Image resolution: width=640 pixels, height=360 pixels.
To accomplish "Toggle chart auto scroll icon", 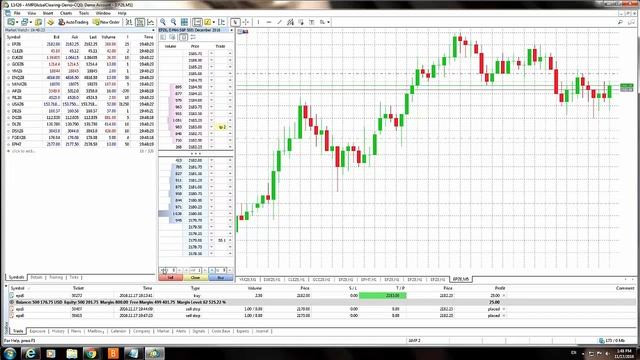I will point(197,22).
